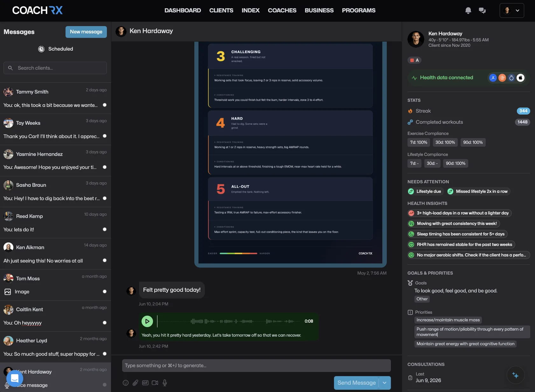Click Ken Hardaway's avatar in chat header
Screen dimensions: 535x392
click(121, 31)
